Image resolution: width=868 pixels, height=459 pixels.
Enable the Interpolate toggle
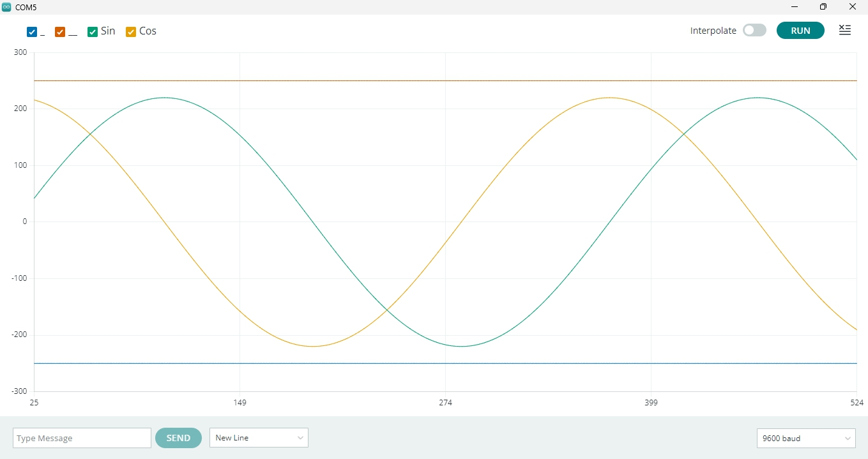tap(754, 30)
